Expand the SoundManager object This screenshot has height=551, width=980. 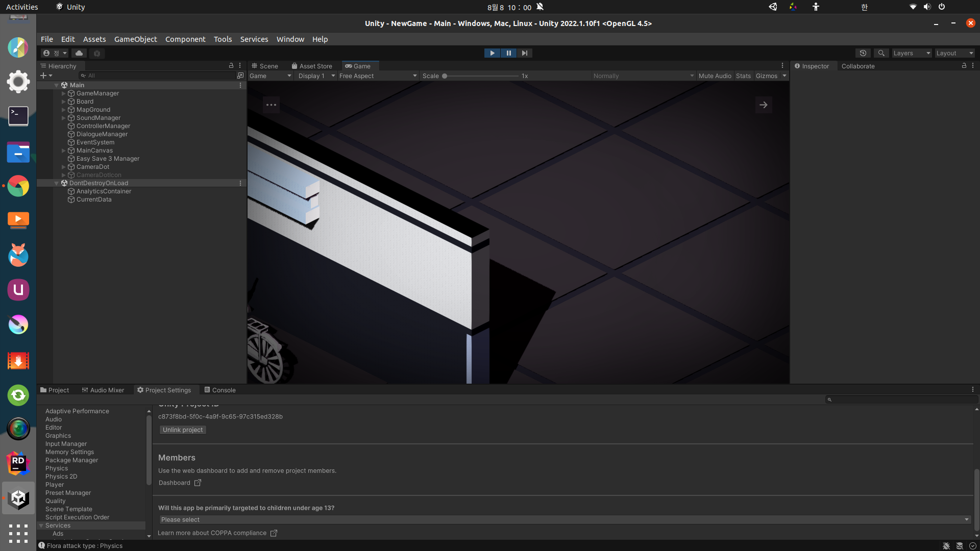[63, 118]
